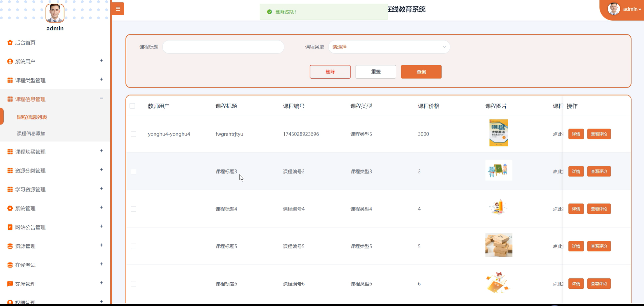The image size is (644, 306).
Task: Open the 课程标题5 wooden blocks thumbnail
Action: click(499, 245)
